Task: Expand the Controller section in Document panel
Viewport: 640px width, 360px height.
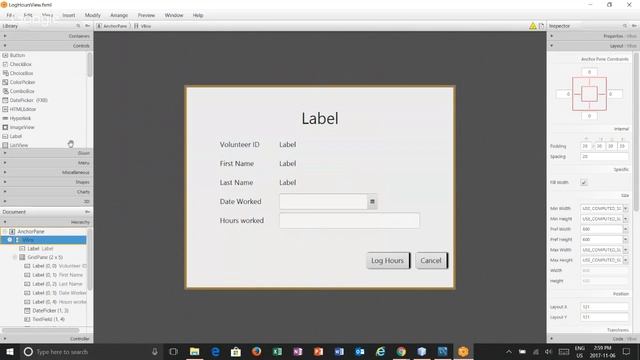Action: pyautogui.click(x=47, y=339)
